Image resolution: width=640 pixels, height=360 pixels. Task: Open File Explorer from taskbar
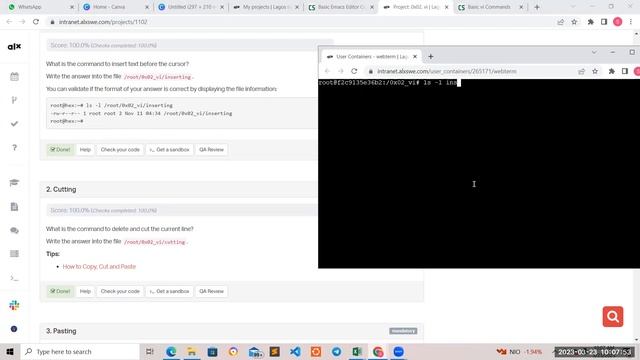191,351
